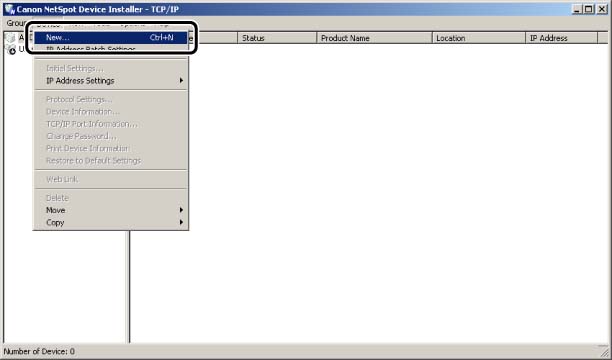Viewport: 612px width, 360px height.
Task: Open the Move submenu
Action: point(111,210)
